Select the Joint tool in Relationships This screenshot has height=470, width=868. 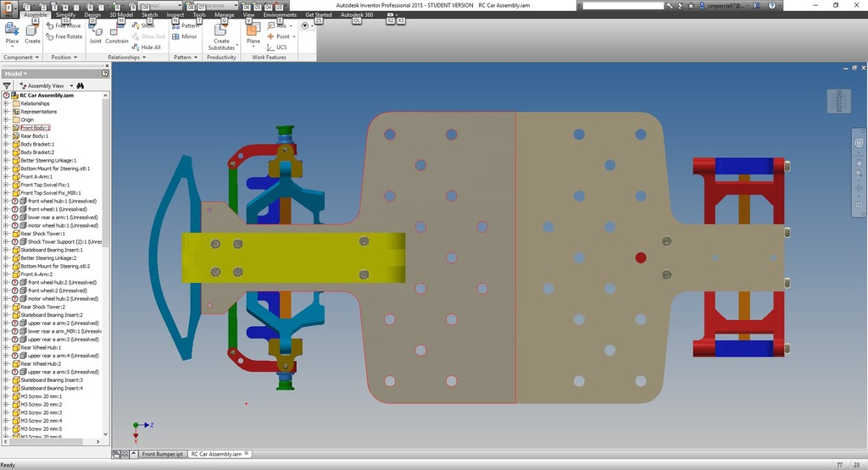coord(95,34)
